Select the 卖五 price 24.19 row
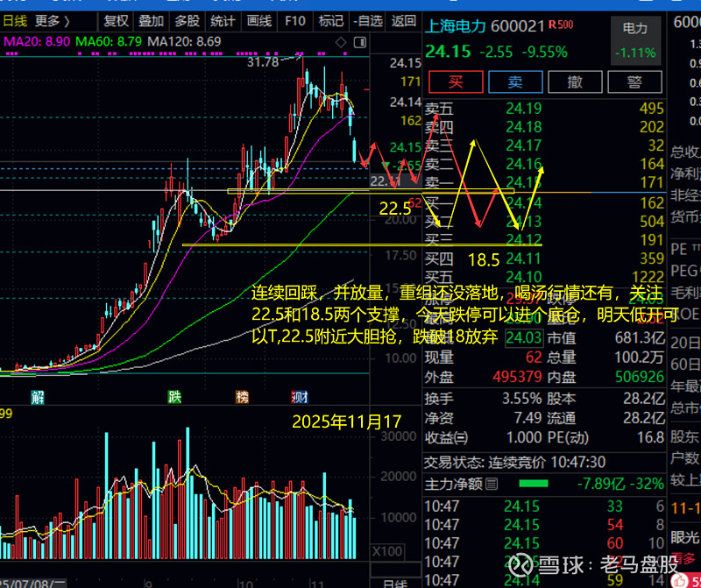The image size is (701, 588). 544,108
